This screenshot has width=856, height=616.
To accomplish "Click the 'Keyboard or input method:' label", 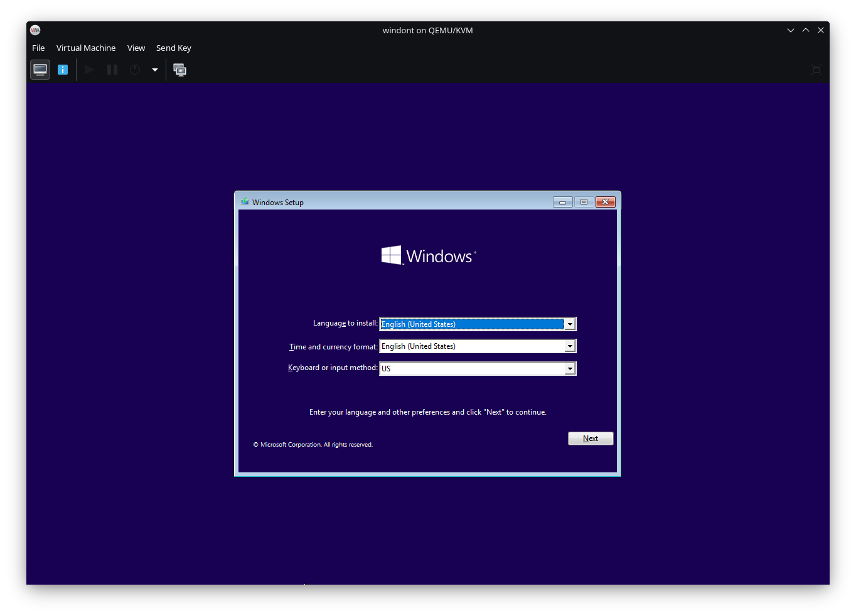I will [333, 368].
